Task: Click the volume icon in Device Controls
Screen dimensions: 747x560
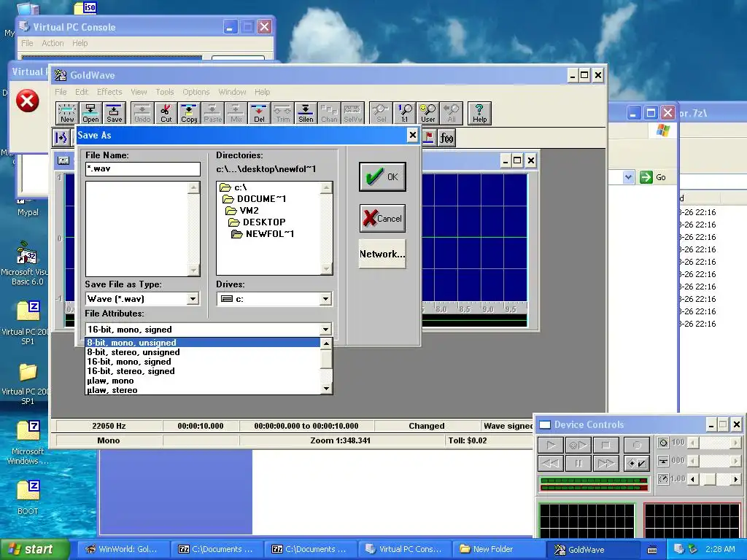Action: pyautogui.click(x=663, y=443)
